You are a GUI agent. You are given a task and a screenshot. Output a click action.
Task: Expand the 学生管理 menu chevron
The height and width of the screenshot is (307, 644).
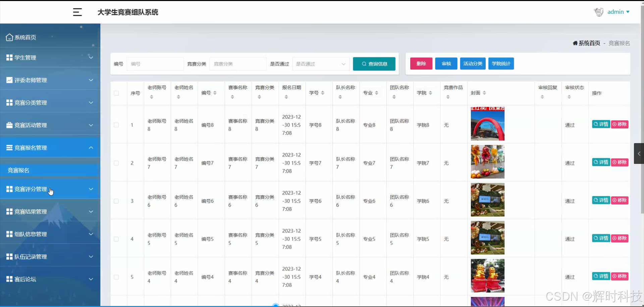[x=91, y=57]
